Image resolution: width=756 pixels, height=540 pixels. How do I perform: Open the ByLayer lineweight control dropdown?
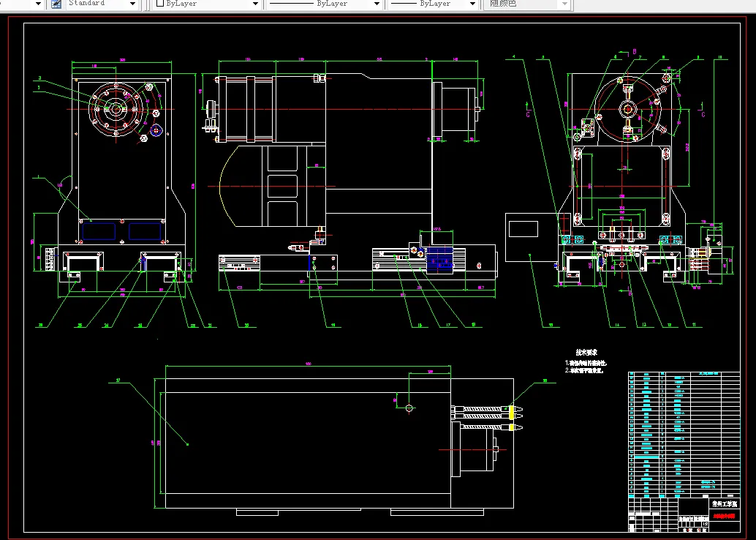(x=434, y=4)
